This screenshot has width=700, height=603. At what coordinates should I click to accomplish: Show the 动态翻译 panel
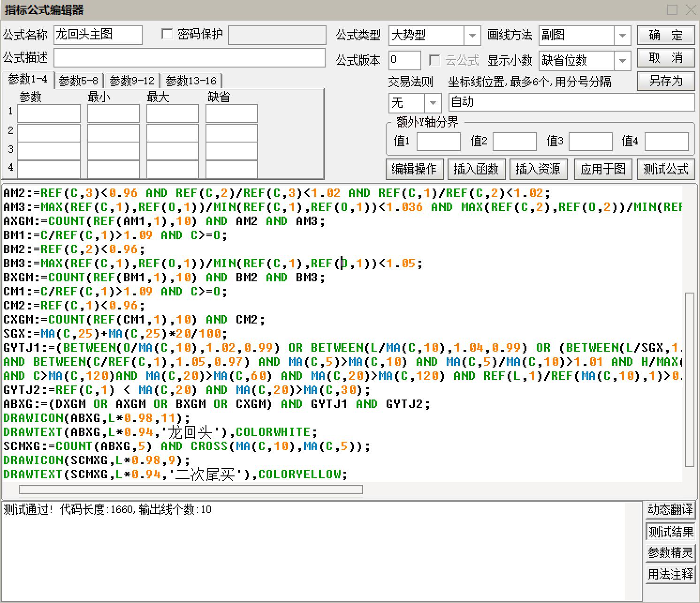pos(670,509)
